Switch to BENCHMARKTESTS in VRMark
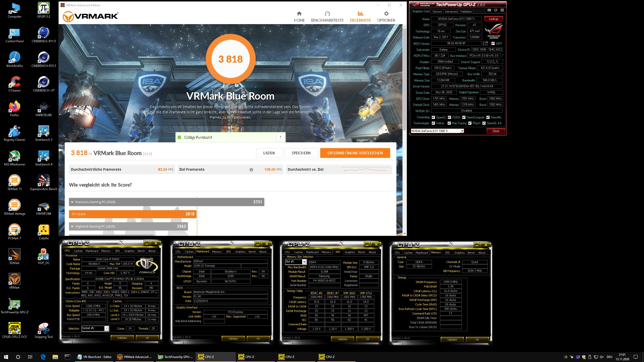Screen dimensions: 644x362 pyautogui.click(x=327, y=17)
